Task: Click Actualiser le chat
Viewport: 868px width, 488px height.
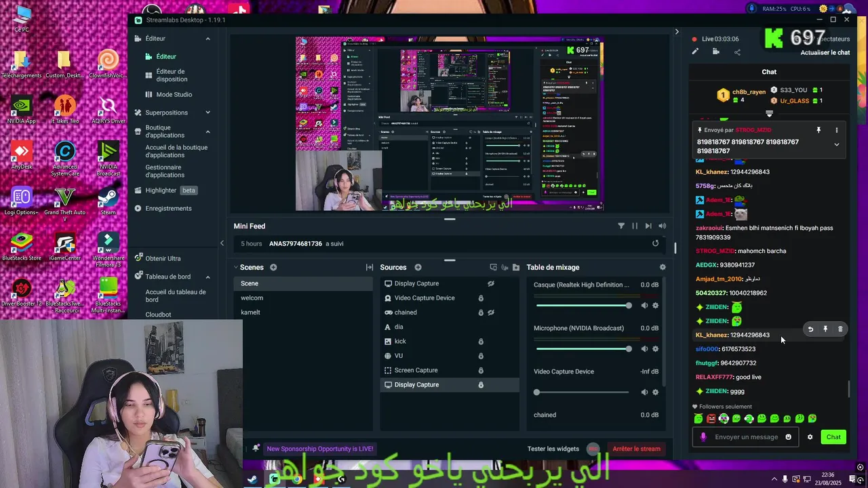Action: tap(825, 53)
